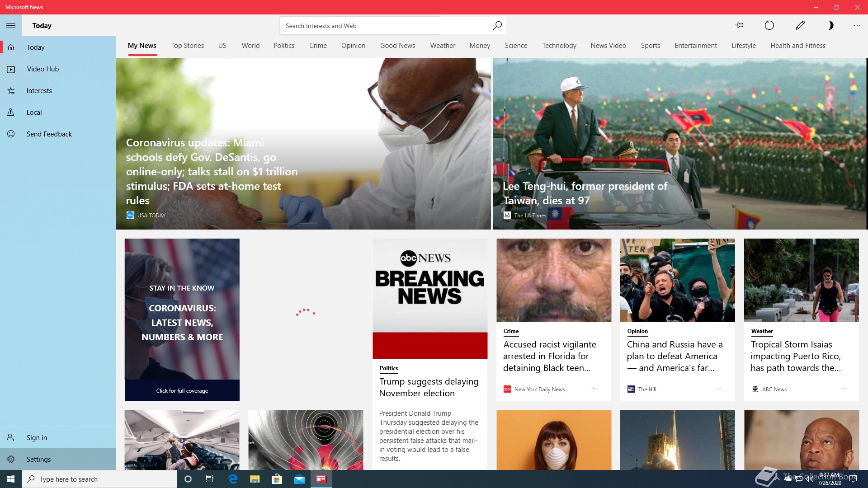Open the Video Hub icon
This screenshot has width=868, height=488.
tap(11, 69)
